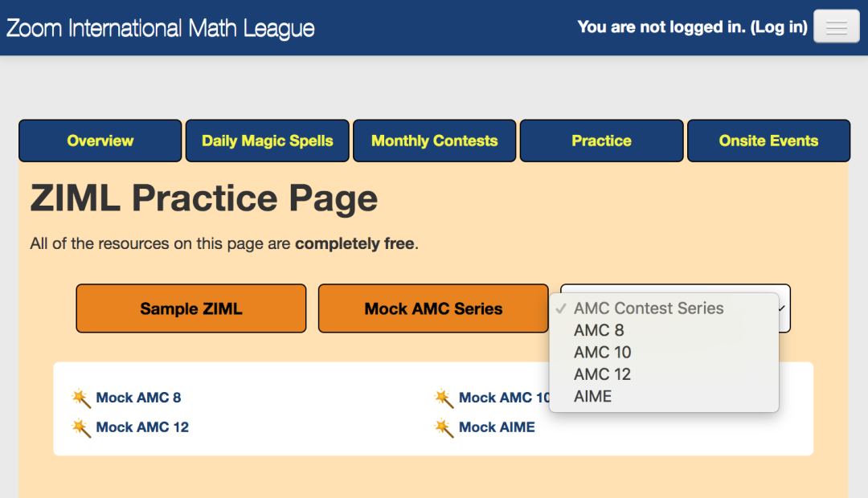Click Zoom International Math League title
Image resolution: width=868 pixels, height=498 pixels.
pyautogui.click(x=161, y=29)
